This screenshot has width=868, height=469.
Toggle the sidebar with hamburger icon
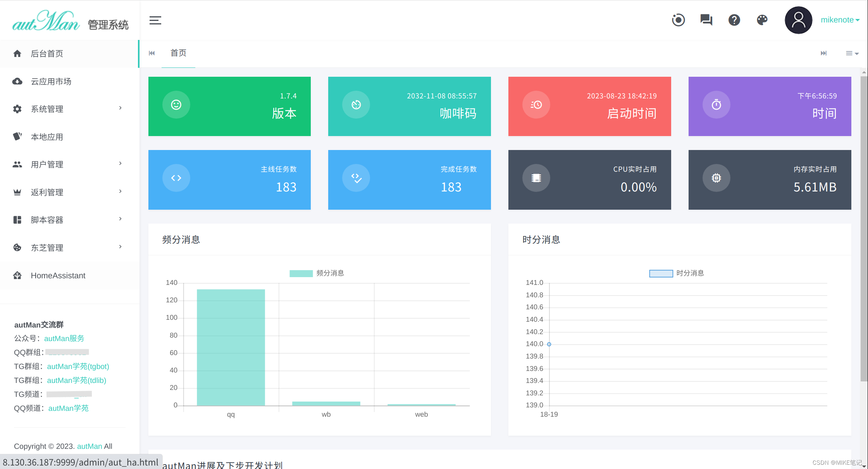click(x=155, y=20)
